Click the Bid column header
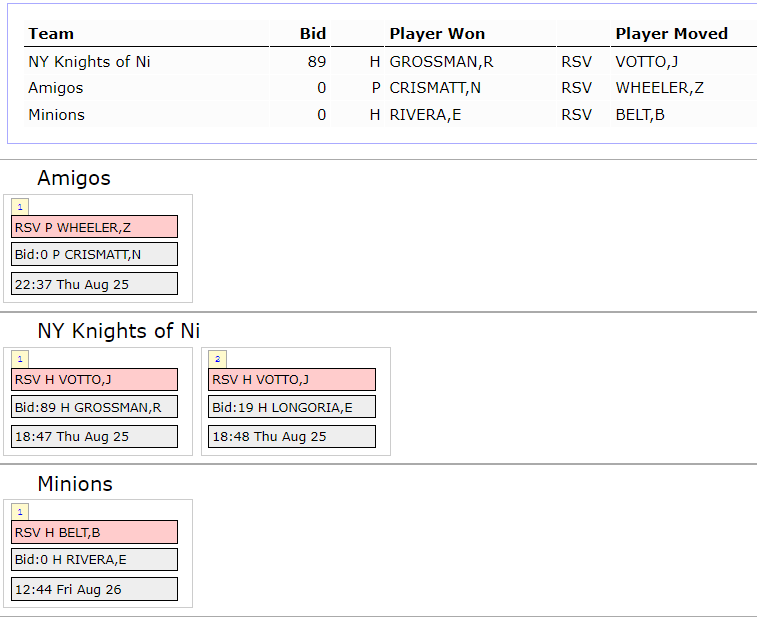 313,34
